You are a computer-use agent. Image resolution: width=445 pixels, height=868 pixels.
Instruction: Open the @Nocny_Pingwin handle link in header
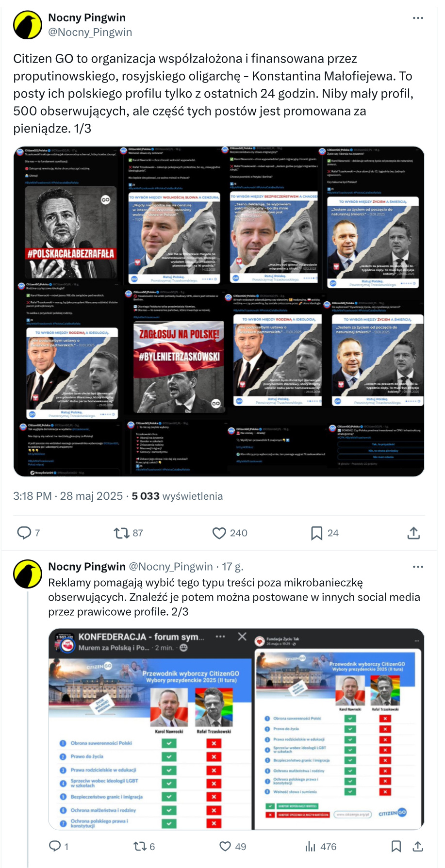pos(90,32)
